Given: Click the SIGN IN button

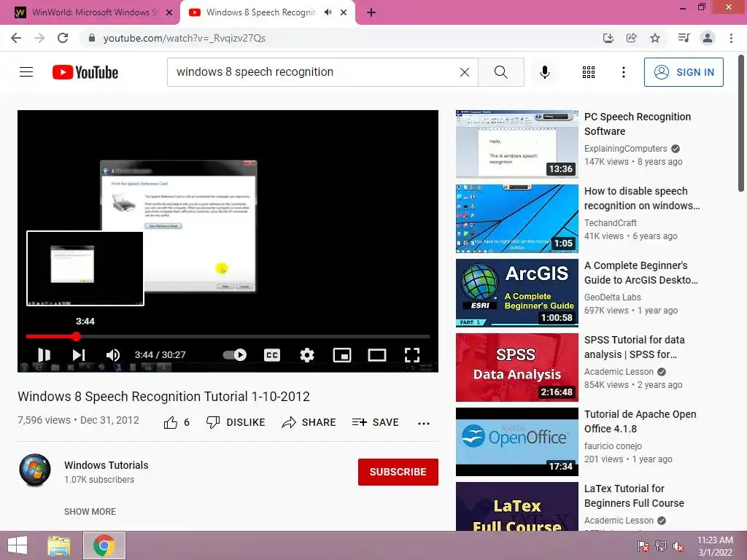Looking at the screenshot, I should coord(684,72).
